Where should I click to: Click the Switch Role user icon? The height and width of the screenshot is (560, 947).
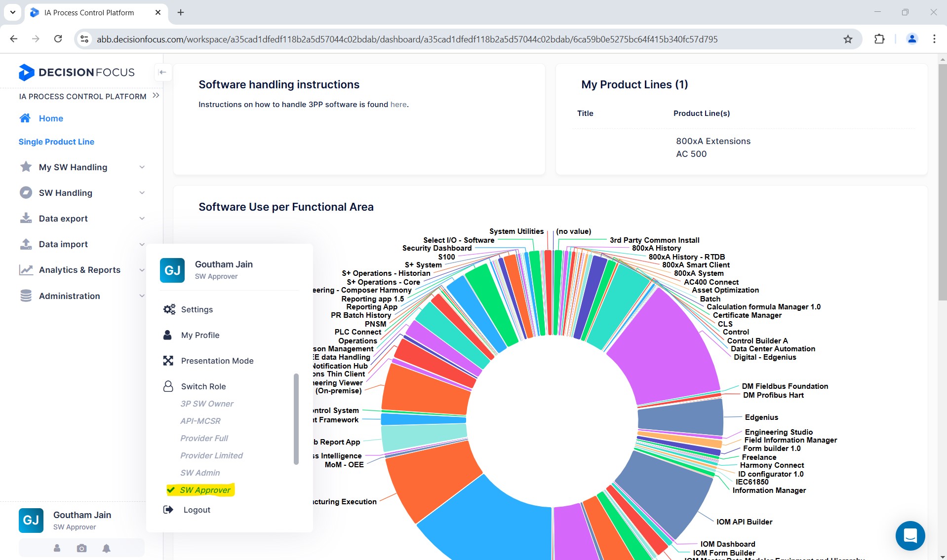[168, 386]
